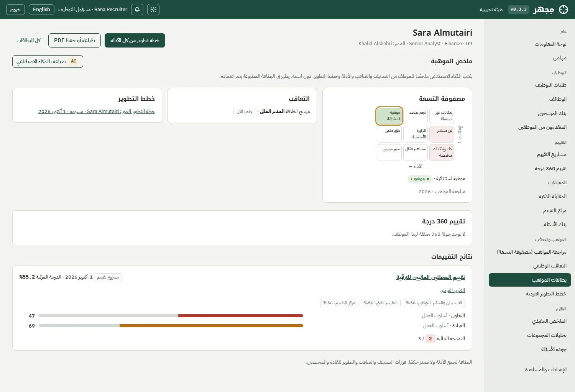The width and height of the screenshot is (575, 392).
Task: Open الوظائف in the sidebar
Action: tap(530, 99)
